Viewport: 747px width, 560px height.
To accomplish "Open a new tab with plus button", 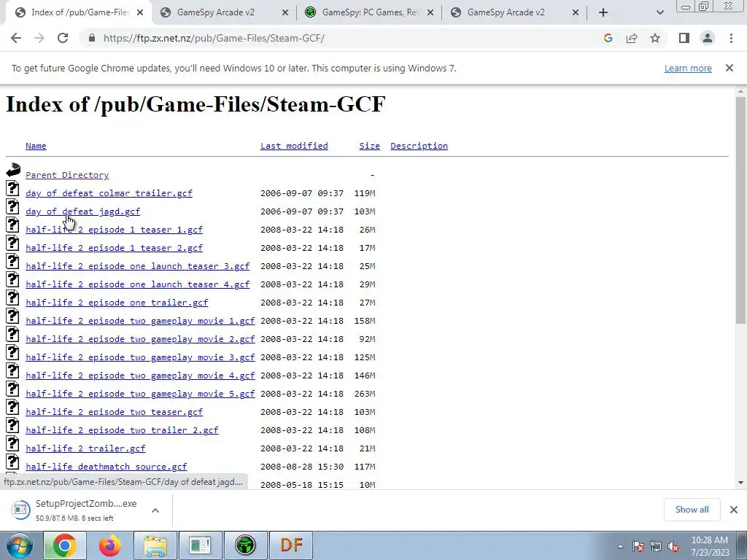I will (x=603, y=12).
